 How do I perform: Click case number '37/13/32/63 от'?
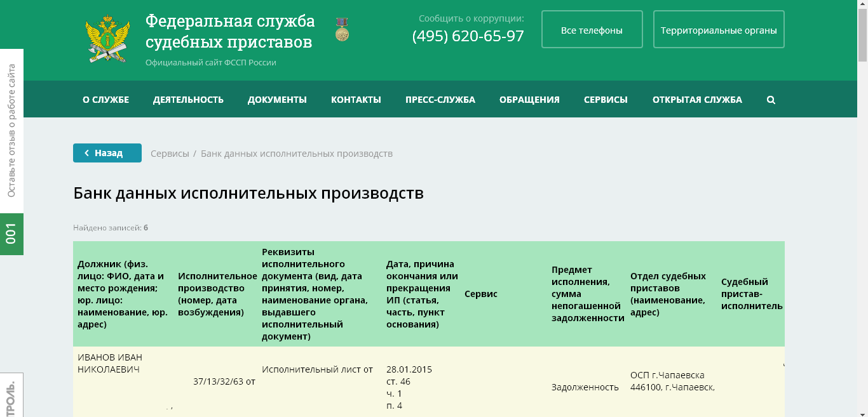[224, 381]
